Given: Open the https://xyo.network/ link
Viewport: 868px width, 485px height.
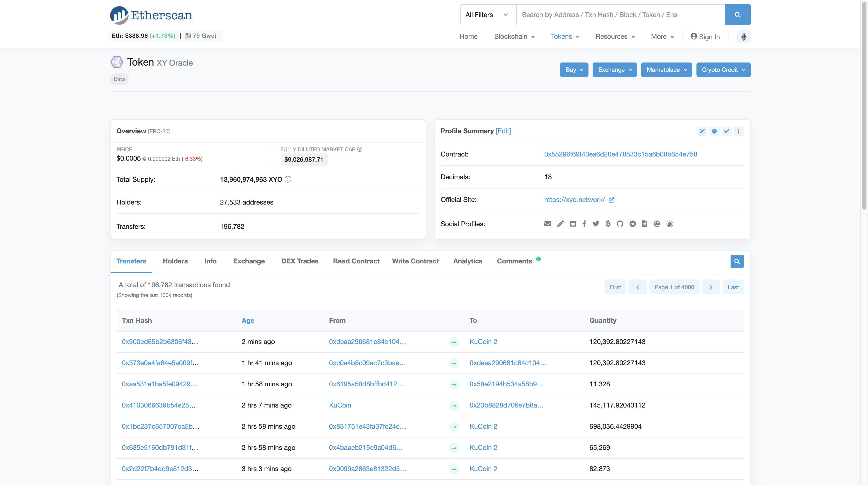Looking at the screenshot, I should [x=574, y=200].
